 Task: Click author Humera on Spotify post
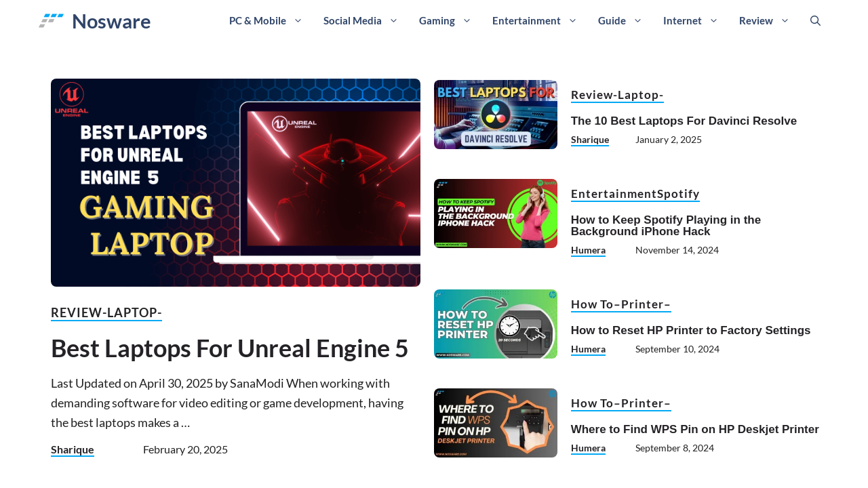pos(588,250)
